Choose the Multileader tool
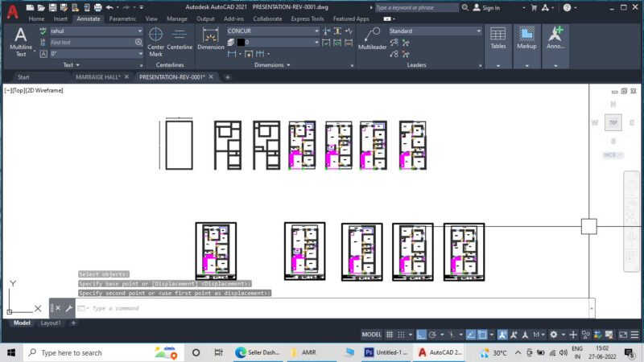Screen dimensions: 644x362 tap(372, 39)
